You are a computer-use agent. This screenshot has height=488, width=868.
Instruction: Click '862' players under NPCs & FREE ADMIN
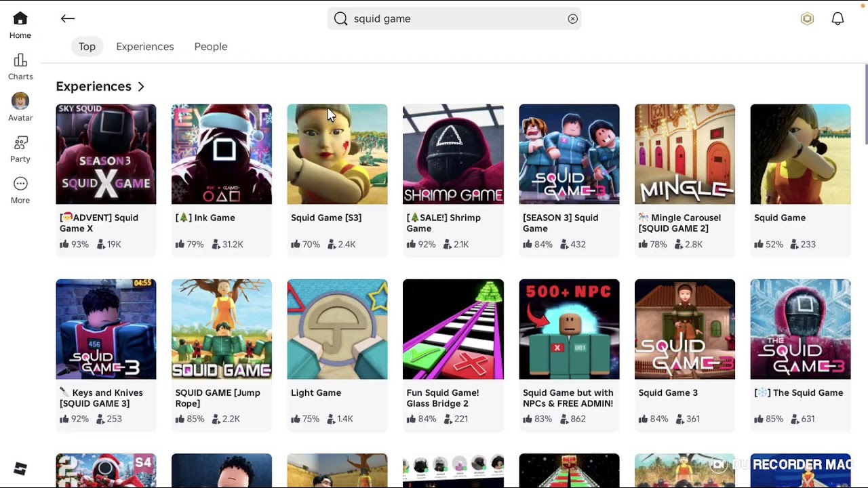click(578, 420)
